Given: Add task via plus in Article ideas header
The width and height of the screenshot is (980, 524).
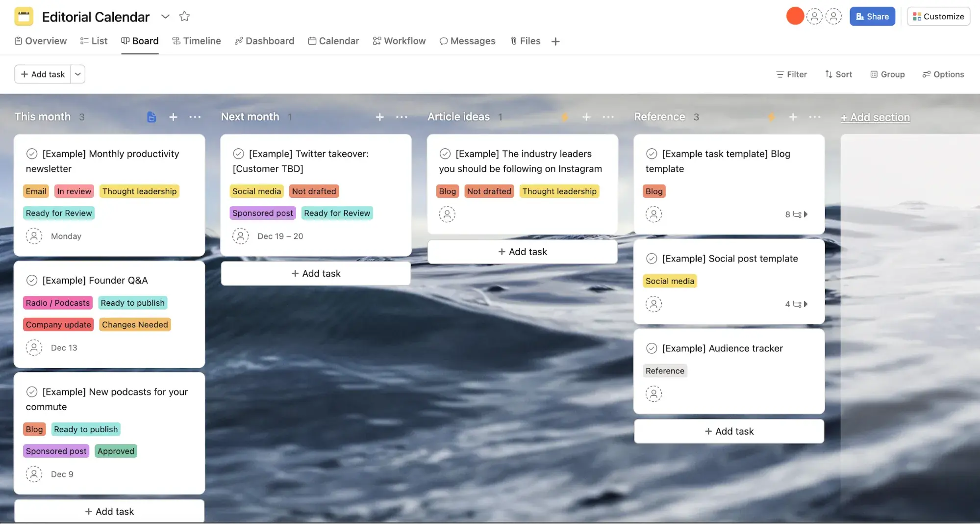Looking at the screenshot, I should 586,117.
